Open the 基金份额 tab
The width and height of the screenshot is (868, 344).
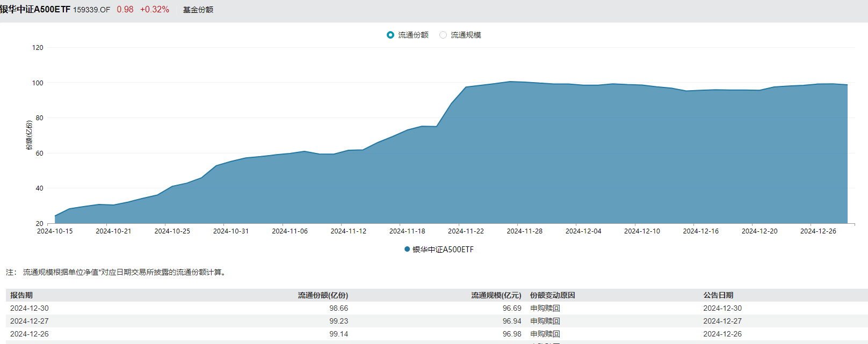pyautogui.click(x=198, y=10)
